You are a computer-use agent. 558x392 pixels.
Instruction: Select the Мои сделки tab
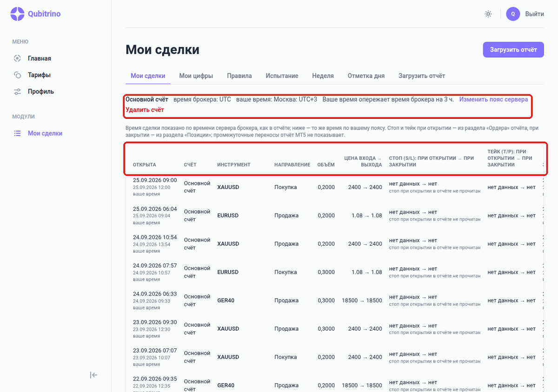click(x=148, y=76)
